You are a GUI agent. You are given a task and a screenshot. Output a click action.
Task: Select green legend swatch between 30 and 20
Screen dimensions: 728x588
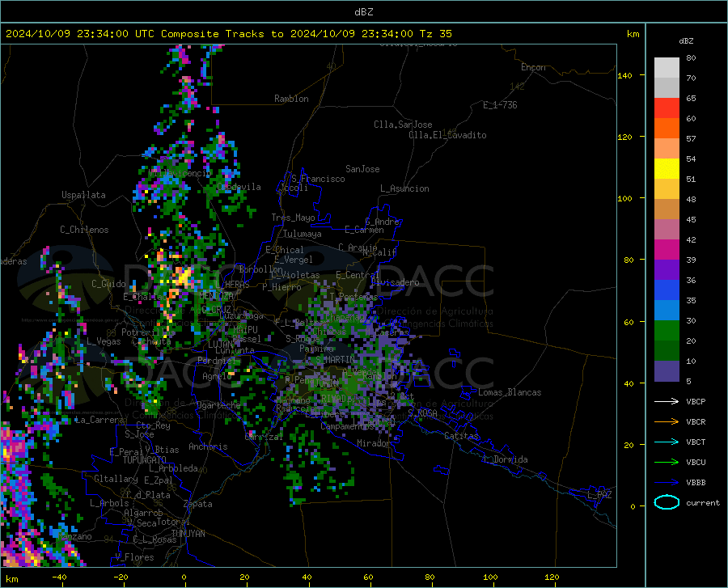pos(667,331)
